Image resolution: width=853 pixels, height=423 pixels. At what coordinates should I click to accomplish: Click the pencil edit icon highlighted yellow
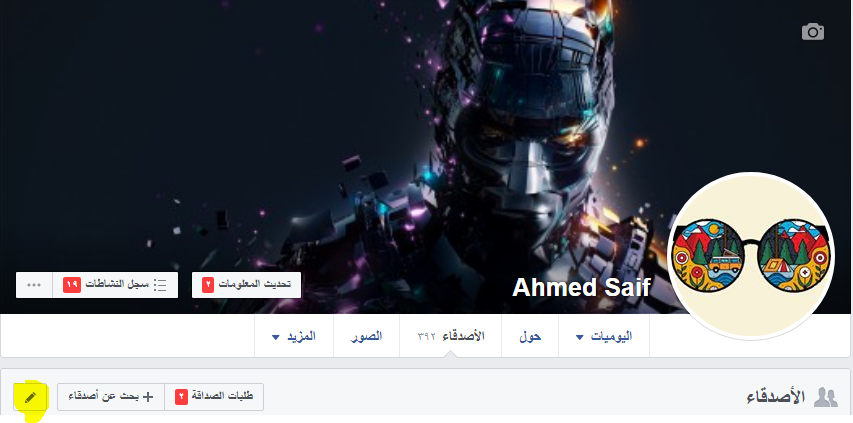pyautogui.click(x=30, y=397)
